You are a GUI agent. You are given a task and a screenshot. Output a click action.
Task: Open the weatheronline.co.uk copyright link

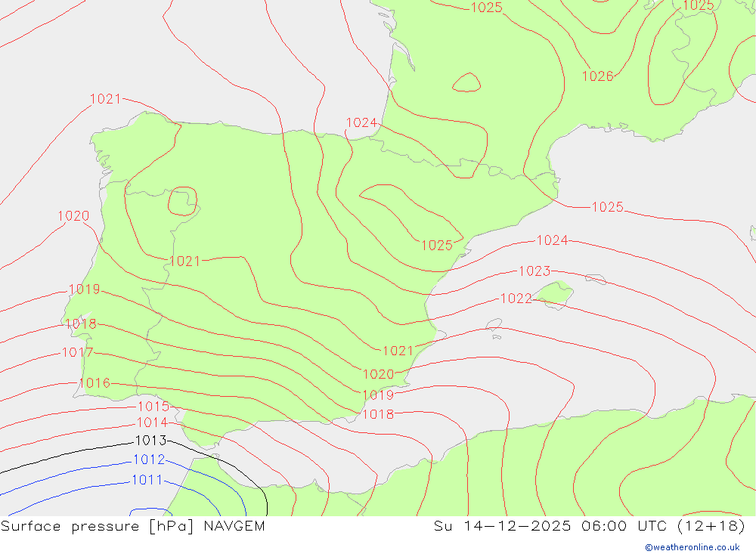click(692, 547)
